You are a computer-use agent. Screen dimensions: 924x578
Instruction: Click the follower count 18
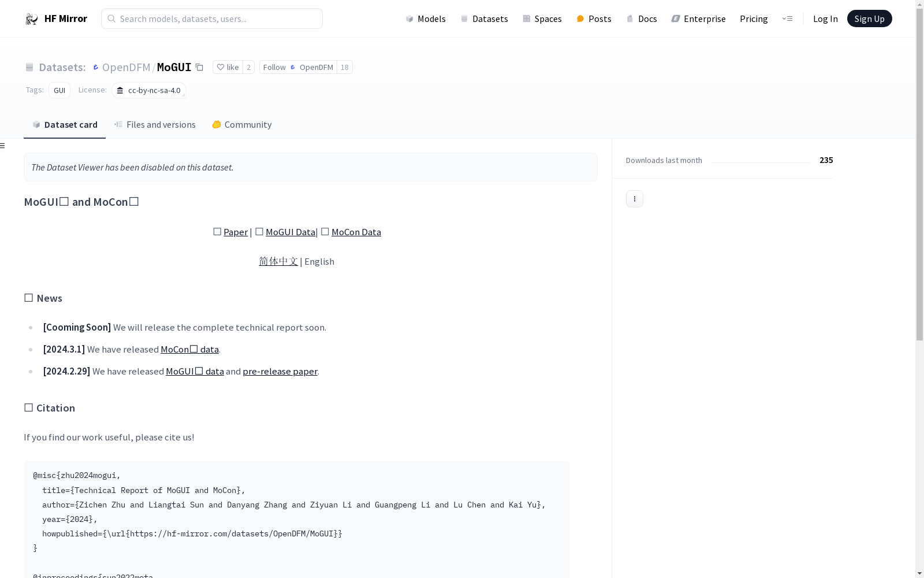[345, 67]
